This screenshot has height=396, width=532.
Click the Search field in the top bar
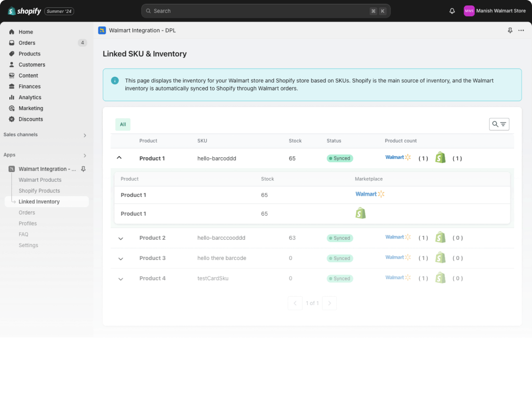pyautogui.click(x=266, y=11)
